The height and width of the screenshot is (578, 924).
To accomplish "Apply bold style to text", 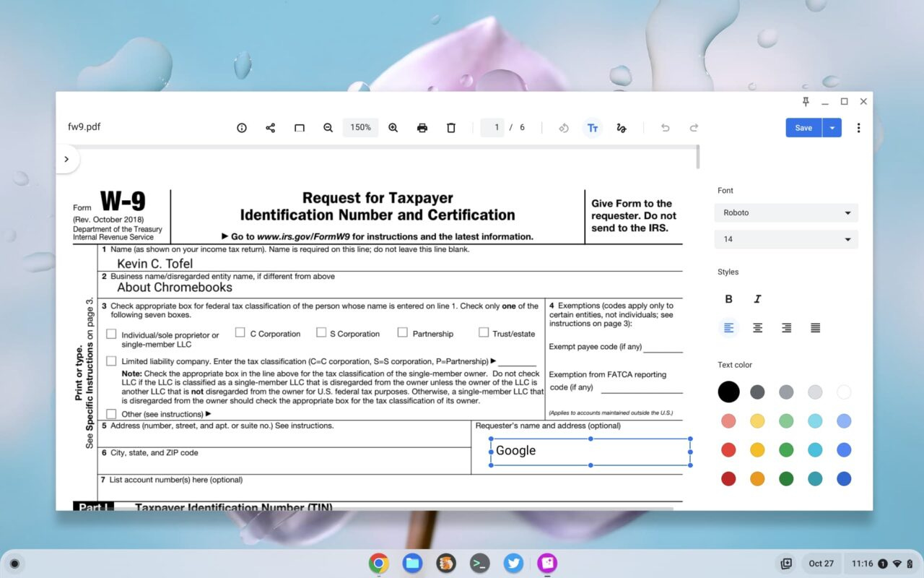I will click(728, 299).
